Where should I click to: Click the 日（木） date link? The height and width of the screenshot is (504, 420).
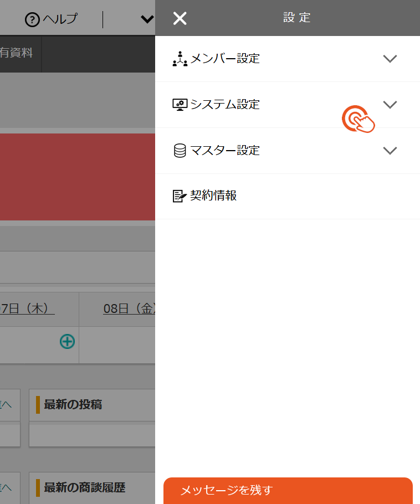(27, 308)
